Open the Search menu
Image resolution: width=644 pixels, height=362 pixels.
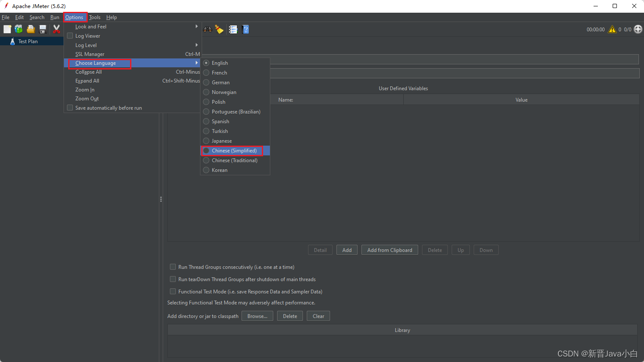[x=37, y=17]
